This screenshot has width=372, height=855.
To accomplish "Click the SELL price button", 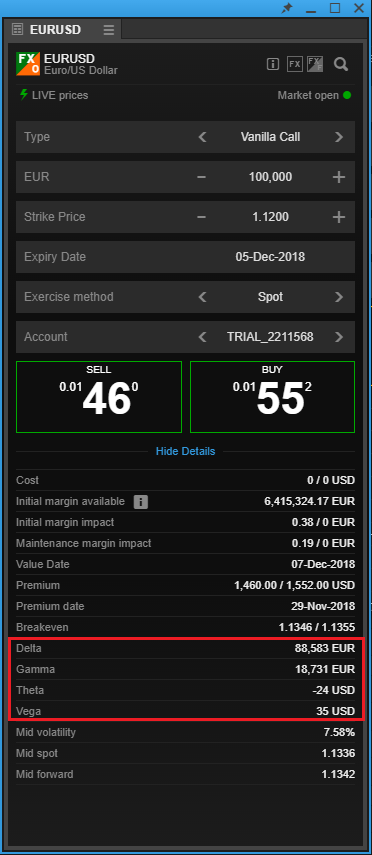I will (x=99, y=396).
